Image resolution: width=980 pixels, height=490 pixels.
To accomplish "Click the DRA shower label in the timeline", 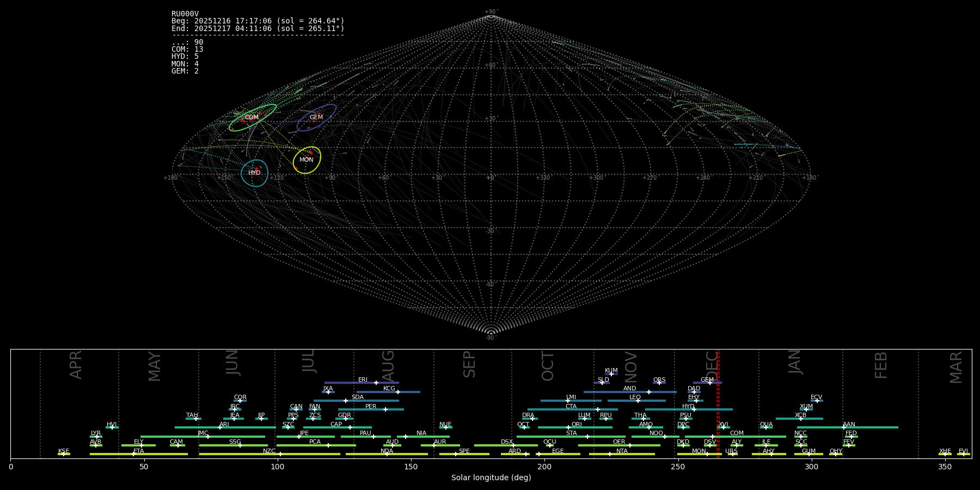I will pos(528,415).
